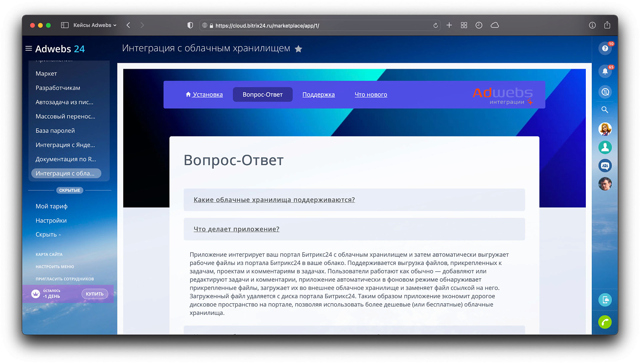Viewport: 640px width, 364px height.
Task: Click the help question mark icon
Action: (605, 48)
